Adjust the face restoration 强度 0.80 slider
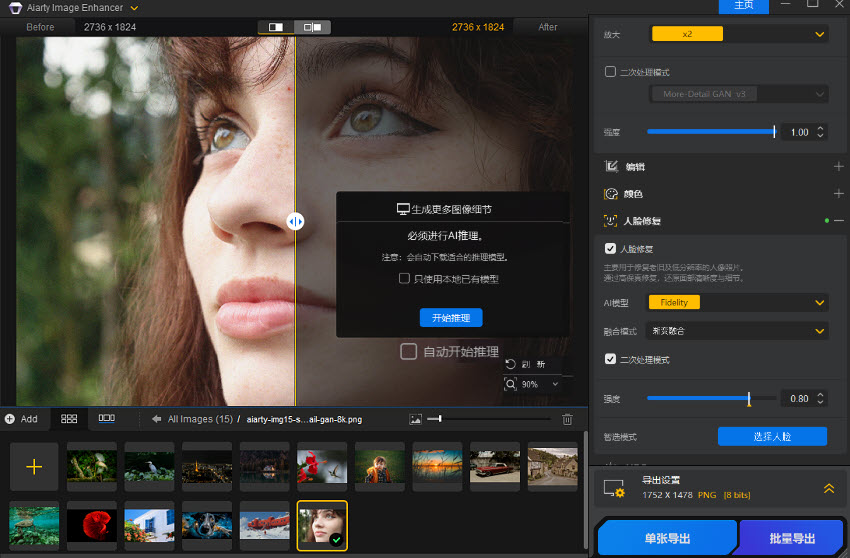This screenshot has height=558, width=850. pyautogui.click(x=711, y=399)
